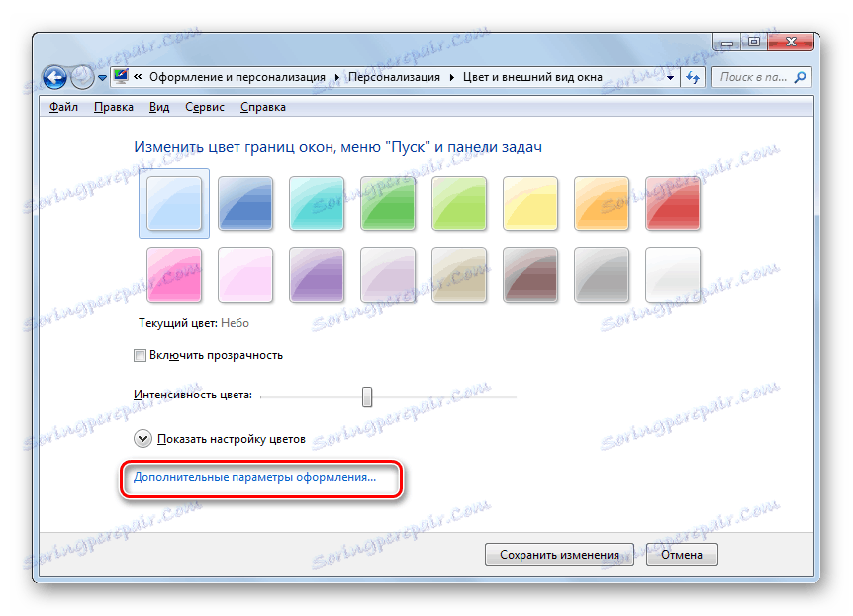
Task: Click the Forward navigation arrow
Action: [82, 78]
